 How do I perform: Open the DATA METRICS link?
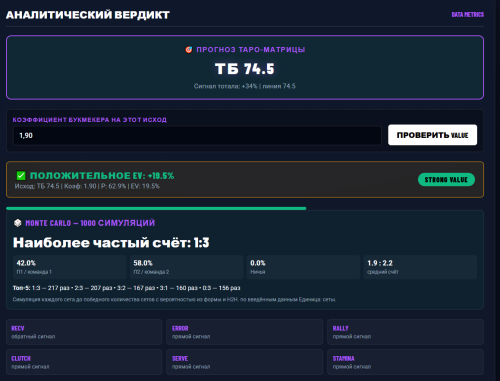[x=468, y=15]
